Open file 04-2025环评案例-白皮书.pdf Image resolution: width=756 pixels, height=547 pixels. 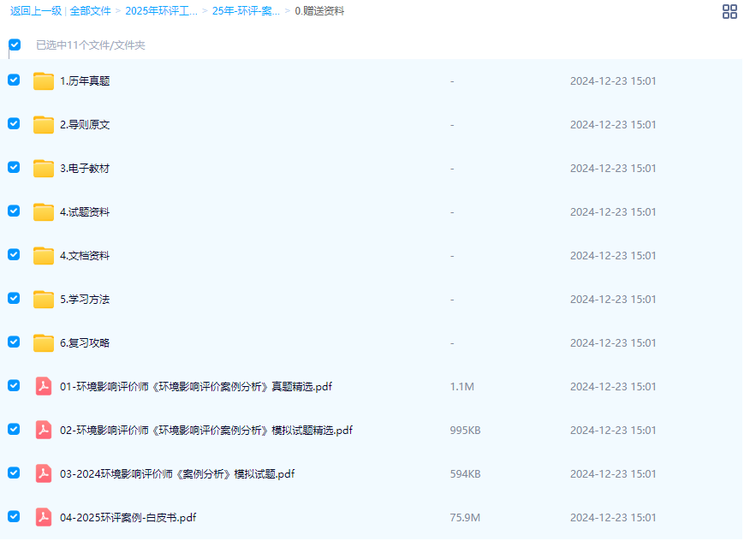coord(128,518)
